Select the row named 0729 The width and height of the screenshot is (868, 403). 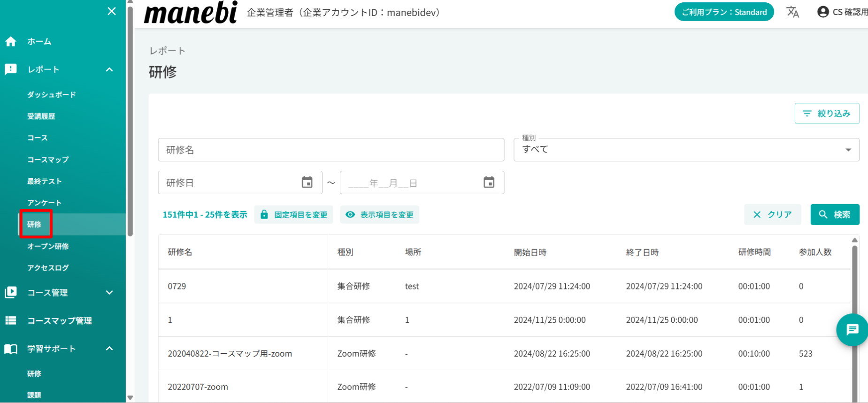(x=504, y=286)
